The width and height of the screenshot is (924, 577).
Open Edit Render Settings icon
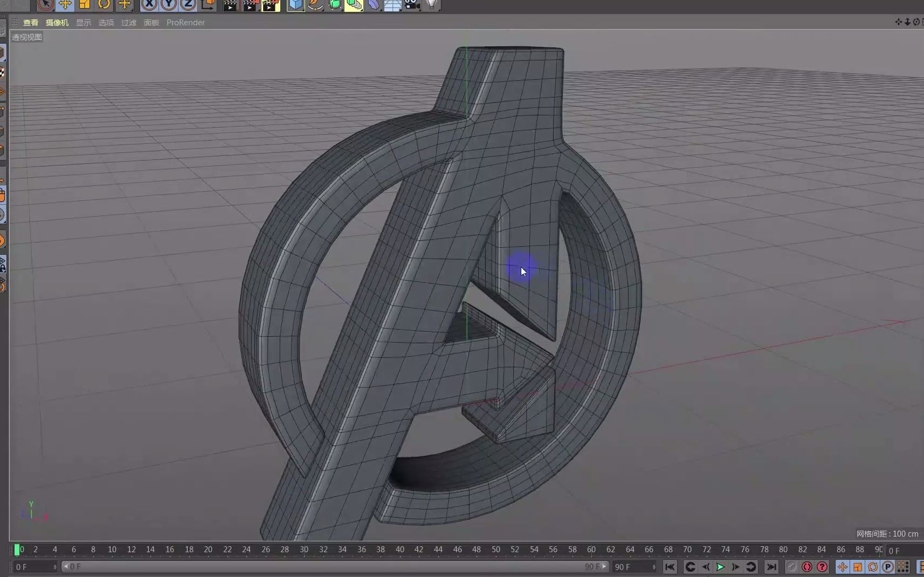pos(271,5)
